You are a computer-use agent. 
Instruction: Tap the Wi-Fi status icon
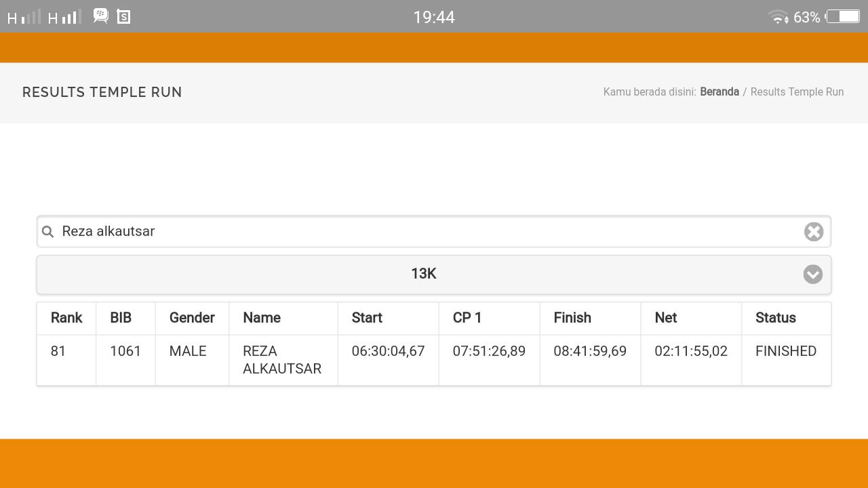click(778, 17)
